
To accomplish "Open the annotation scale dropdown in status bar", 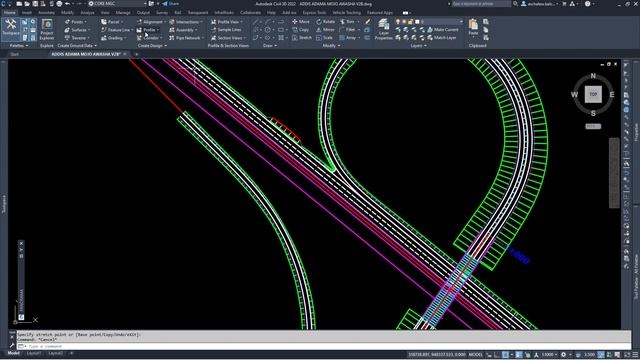I will point(549,354).
